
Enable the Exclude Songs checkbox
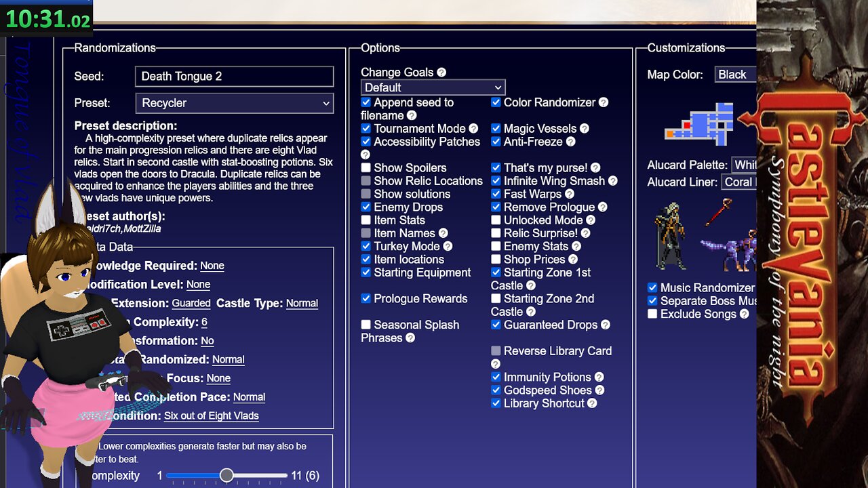652,314
